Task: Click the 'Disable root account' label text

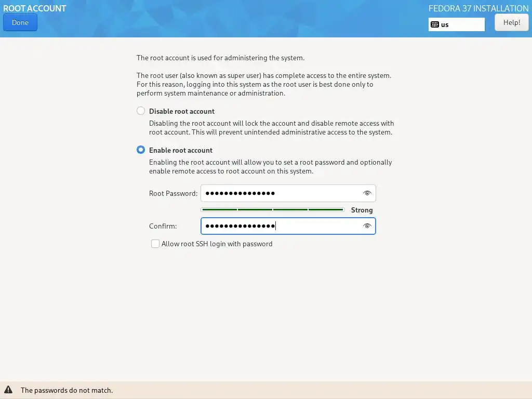Action: pos(181,111)
